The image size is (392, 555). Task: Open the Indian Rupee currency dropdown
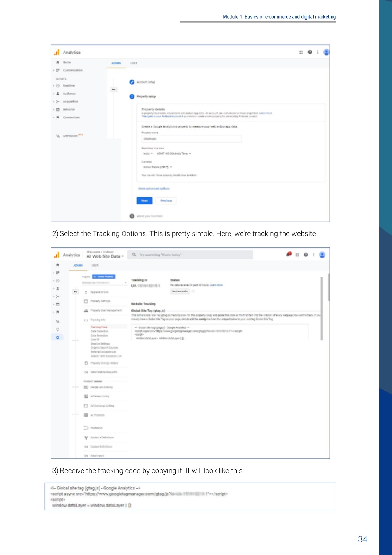pyautogui.click(x=158, y=167)
